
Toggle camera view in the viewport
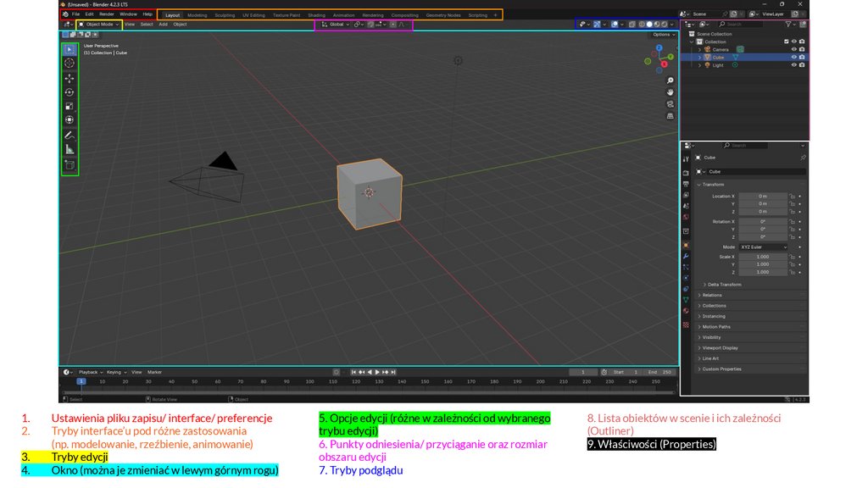pyautogui.click(x=670, y=103)
